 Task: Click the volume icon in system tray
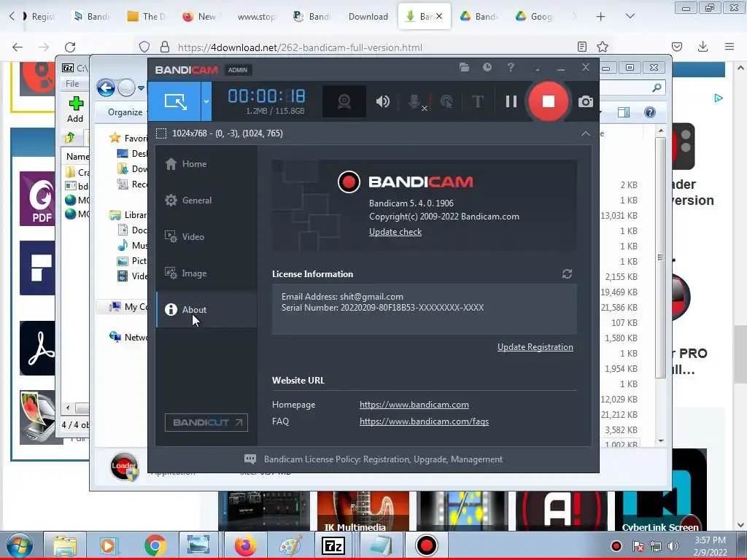tap(673, 545)
